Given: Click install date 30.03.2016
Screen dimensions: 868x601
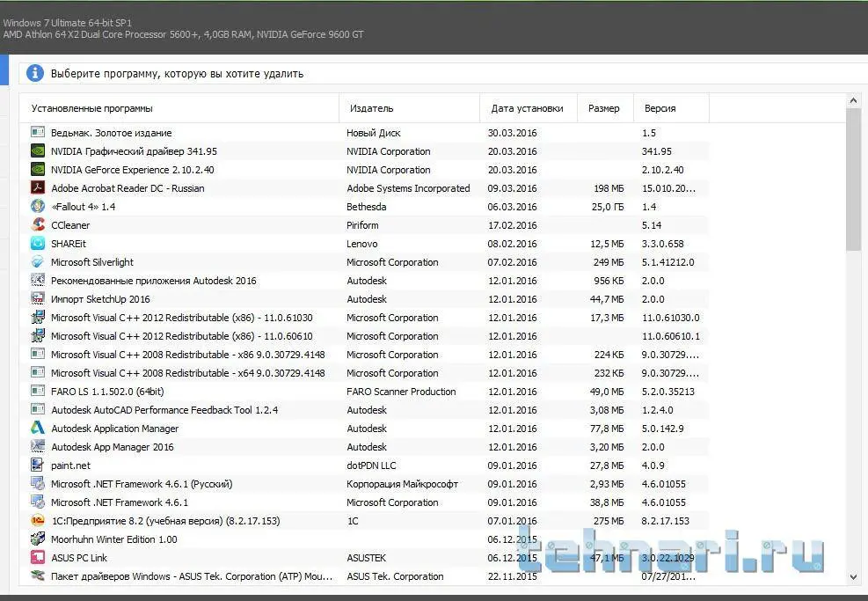Looking at the screenshot, I should pos(512,133).
